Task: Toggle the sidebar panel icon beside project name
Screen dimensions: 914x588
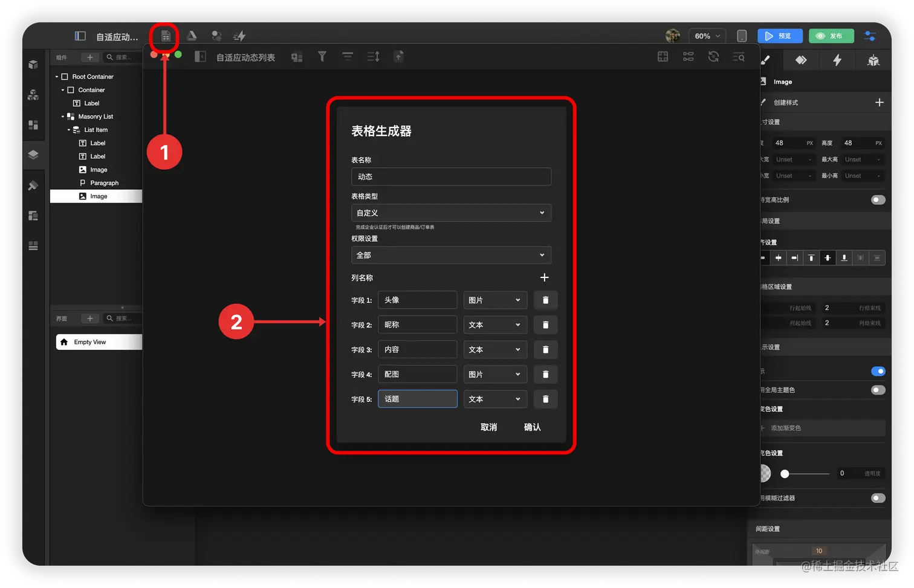Action: [x=80, y=36]
